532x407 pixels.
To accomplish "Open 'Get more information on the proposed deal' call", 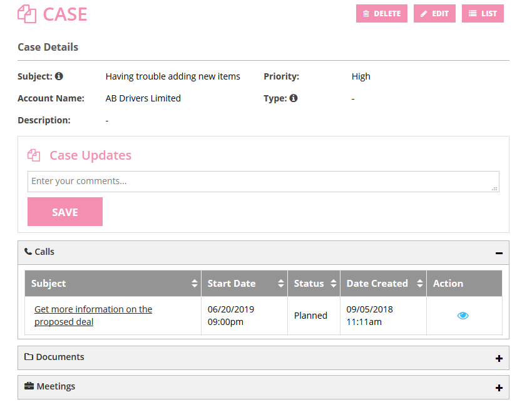I will [x=93, y=316].
